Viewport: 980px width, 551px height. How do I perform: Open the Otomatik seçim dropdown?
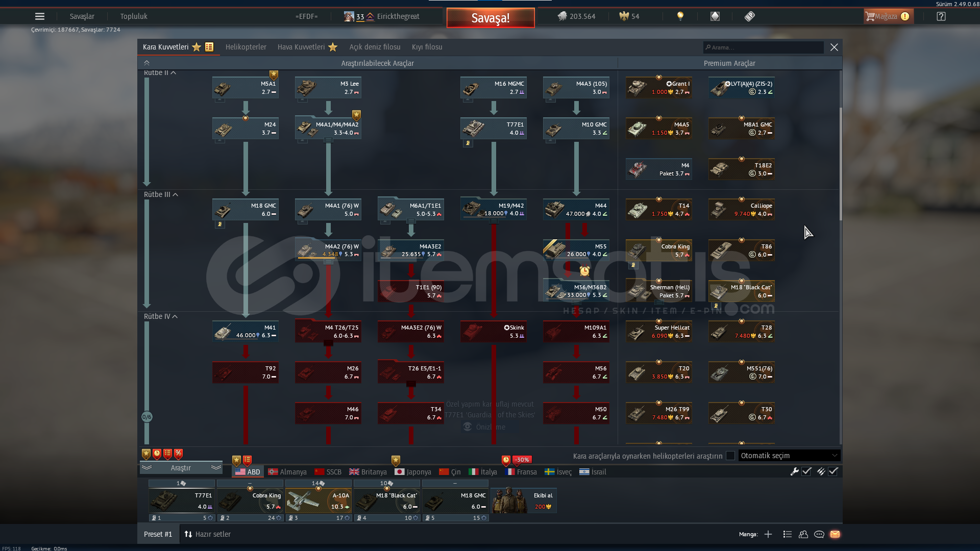pos(789,456)
